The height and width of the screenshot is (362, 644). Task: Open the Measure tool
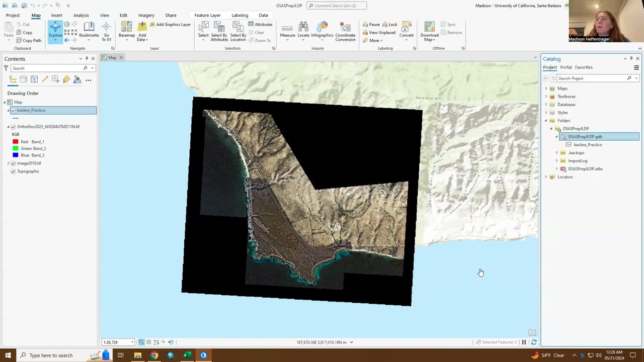coord(287,30)
